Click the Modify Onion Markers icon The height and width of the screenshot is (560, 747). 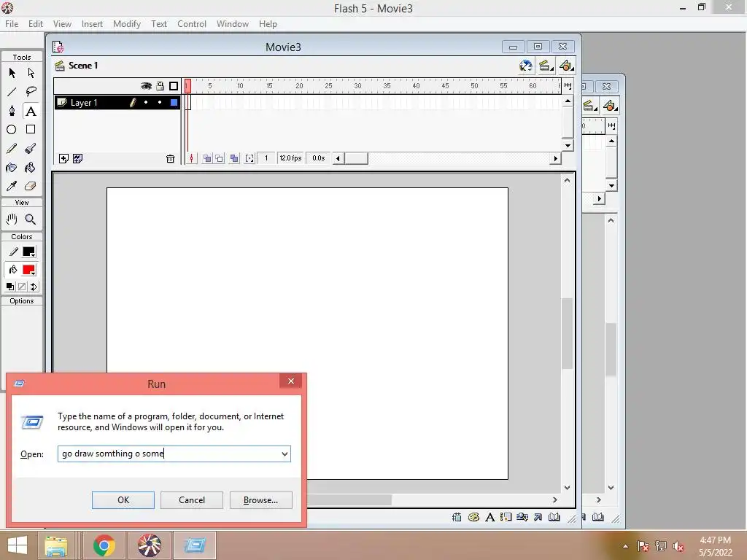249,158
